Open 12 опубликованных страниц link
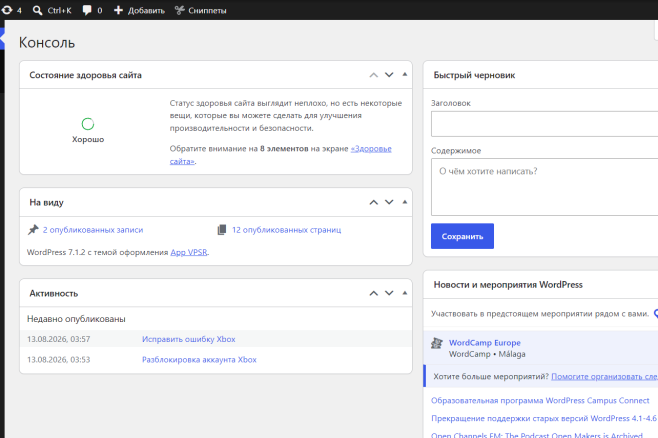658x438 pixels. pos(287,230)
